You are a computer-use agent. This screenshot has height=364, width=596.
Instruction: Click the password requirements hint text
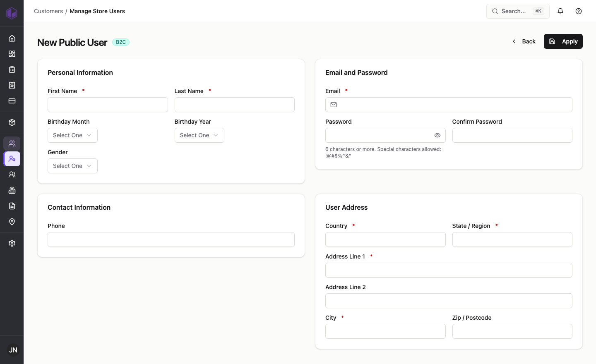tap(383, 153)
